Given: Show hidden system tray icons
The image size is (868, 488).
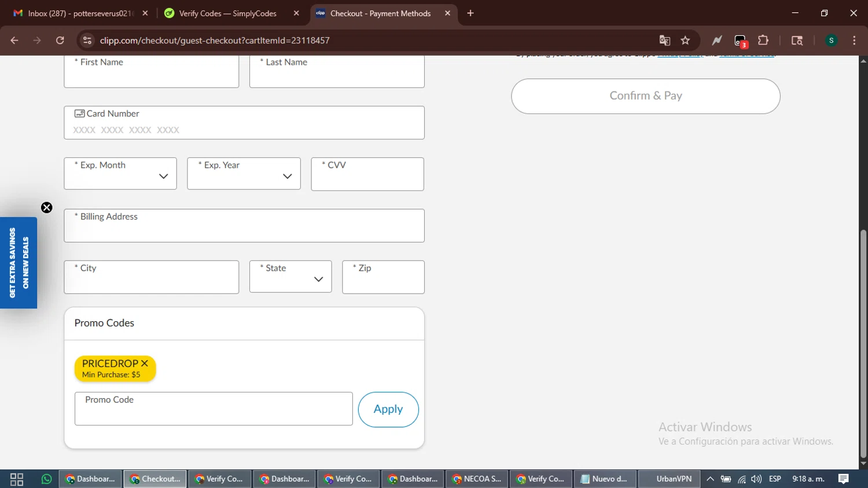Looking at the screenshot, I should click(x=710, y=479).
